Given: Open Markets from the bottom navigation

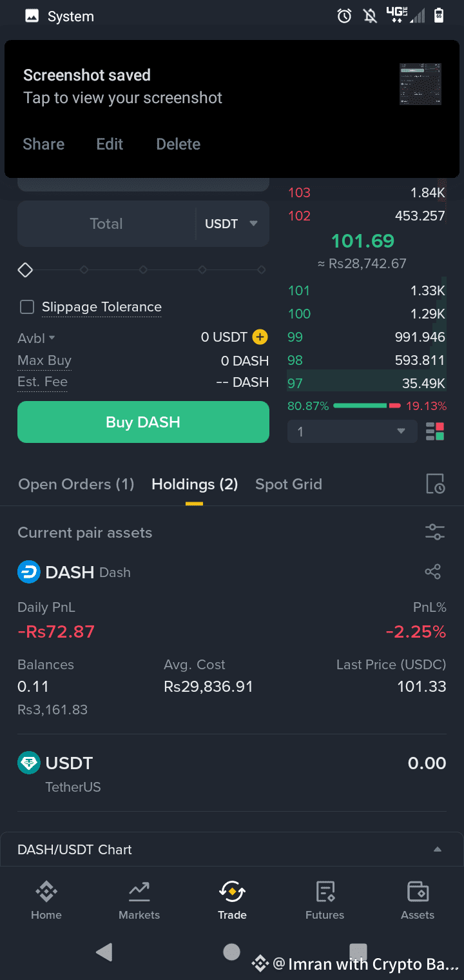Looking at the screenshot, I should pyautogui.click(x=139, y=900).
